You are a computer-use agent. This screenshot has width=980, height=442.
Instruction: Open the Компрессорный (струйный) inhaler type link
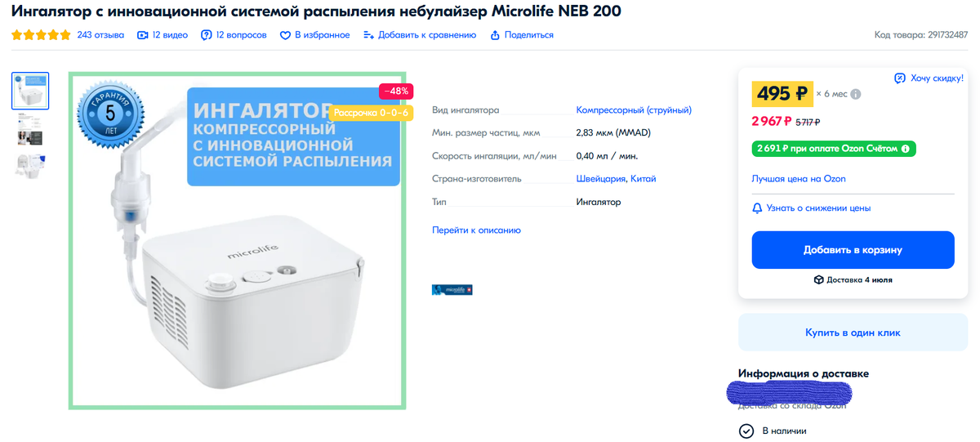(634, 110)
